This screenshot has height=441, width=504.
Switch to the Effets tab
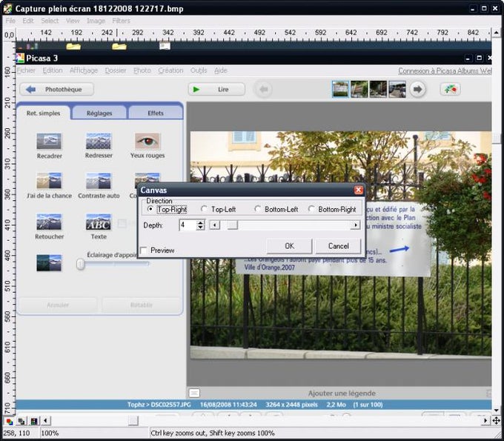tap(156, 113)
